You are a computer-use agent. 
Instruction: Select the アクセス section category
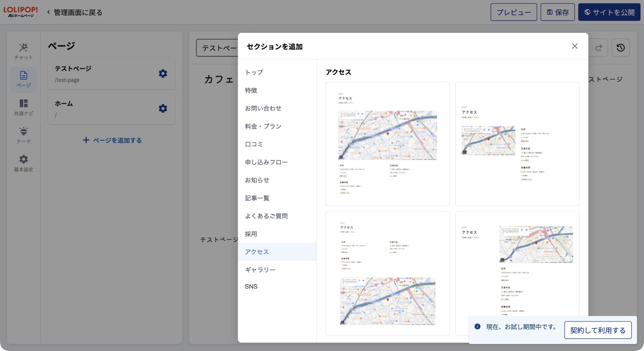(277, 252)
